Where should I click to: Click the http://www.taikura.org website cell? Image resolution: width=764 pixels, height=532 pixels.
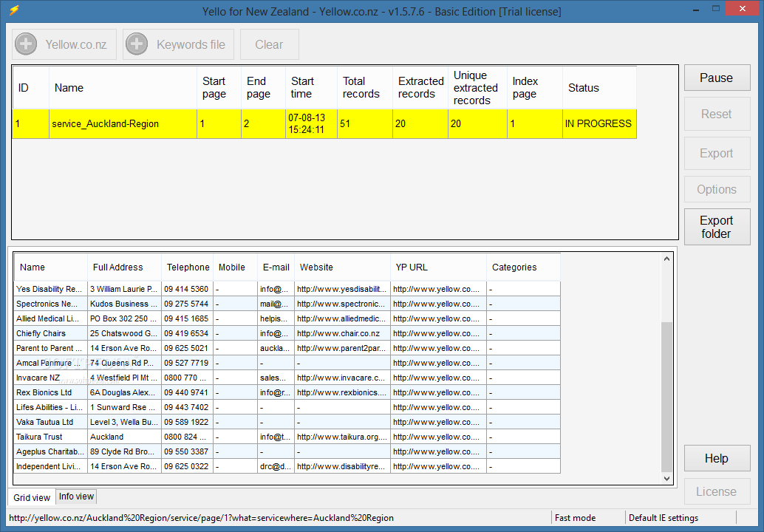point(342,437)
